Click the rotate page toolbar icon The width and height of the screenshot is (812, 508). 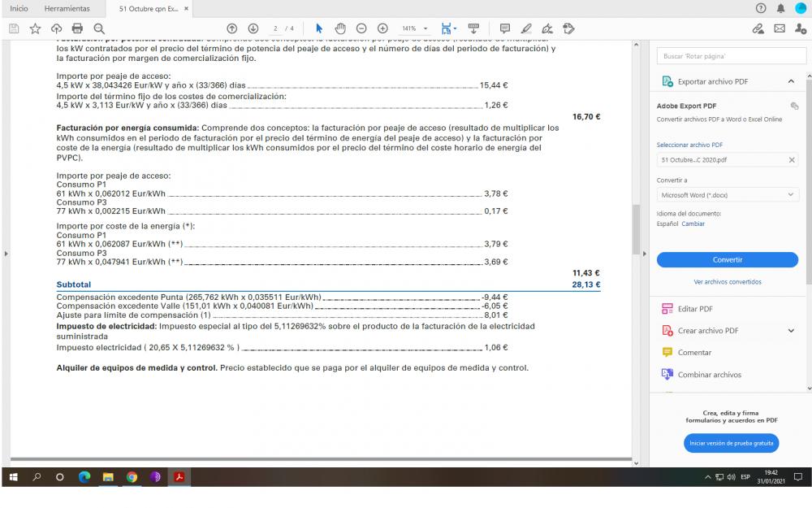point(568,28)
